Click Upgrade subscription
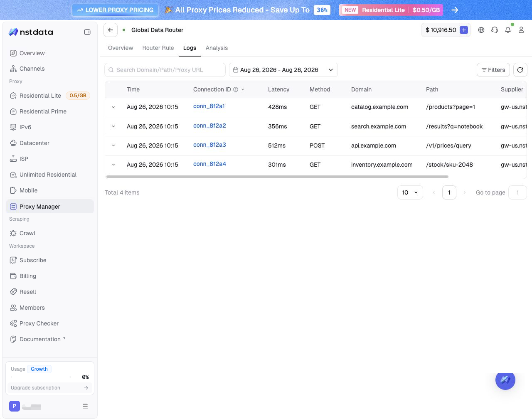532x419 pixels. click(50, 388)
